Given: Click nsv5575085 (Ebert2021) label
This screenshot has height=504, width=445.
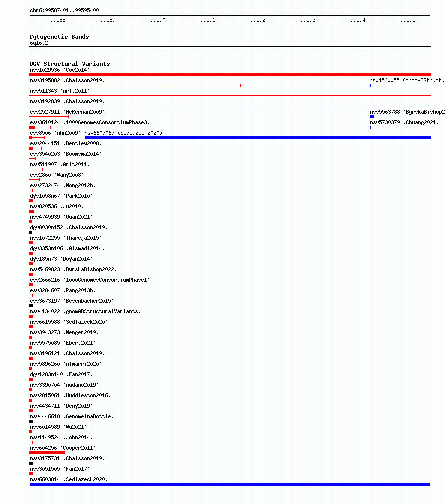Looking at the screenshot, I should pyautogui.click(x=63, y=343).
